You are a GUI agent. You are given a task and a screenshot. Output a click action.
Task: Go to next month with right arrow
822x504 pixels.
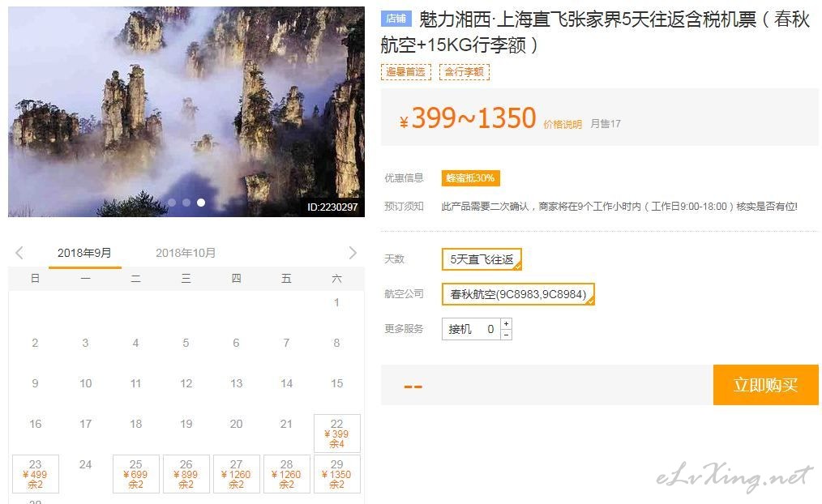click(353, 253)
